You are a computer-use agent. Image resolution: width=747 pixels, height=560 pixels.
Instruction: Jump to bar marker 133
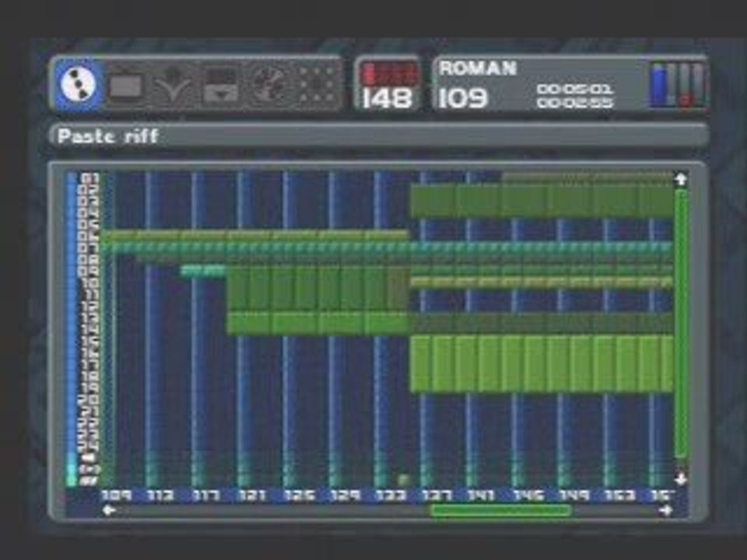coord(391,495)
